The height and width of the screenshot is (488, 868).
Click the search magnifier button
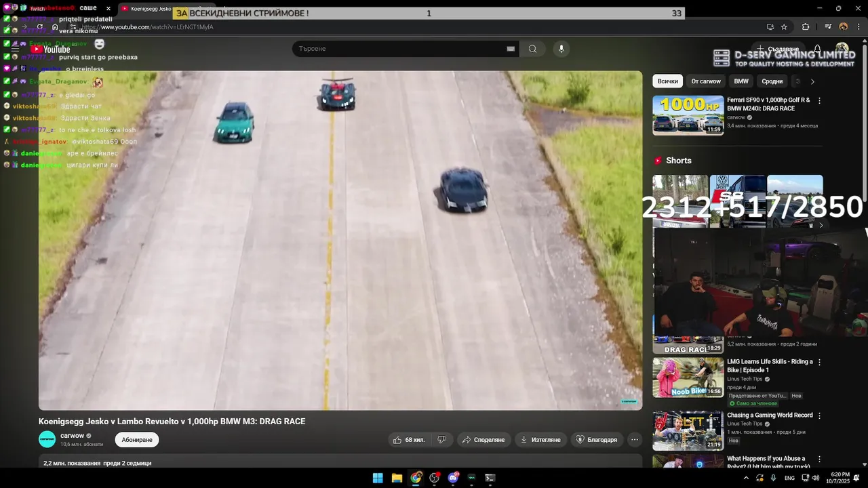532,49
